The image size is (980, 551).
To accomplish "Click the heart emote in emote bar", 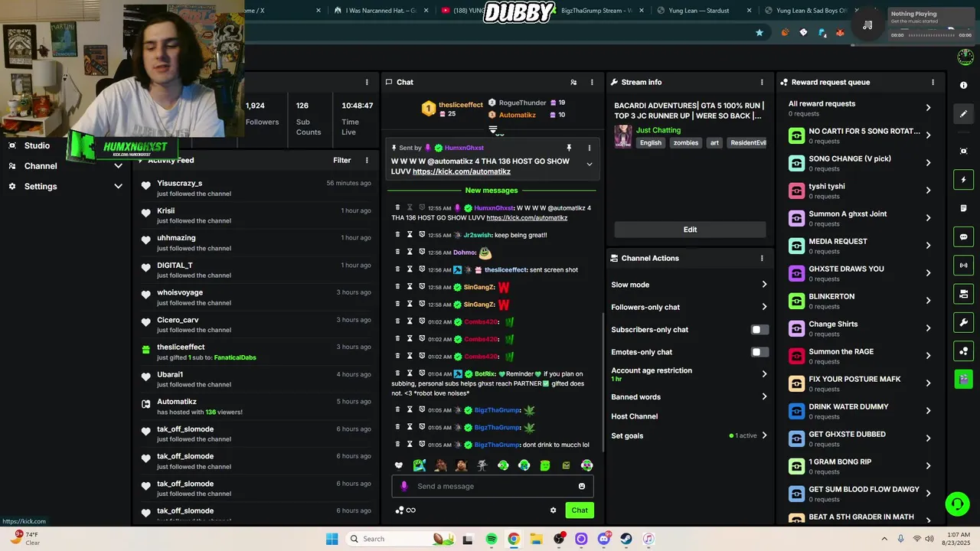I will click(x=399, y=465).
